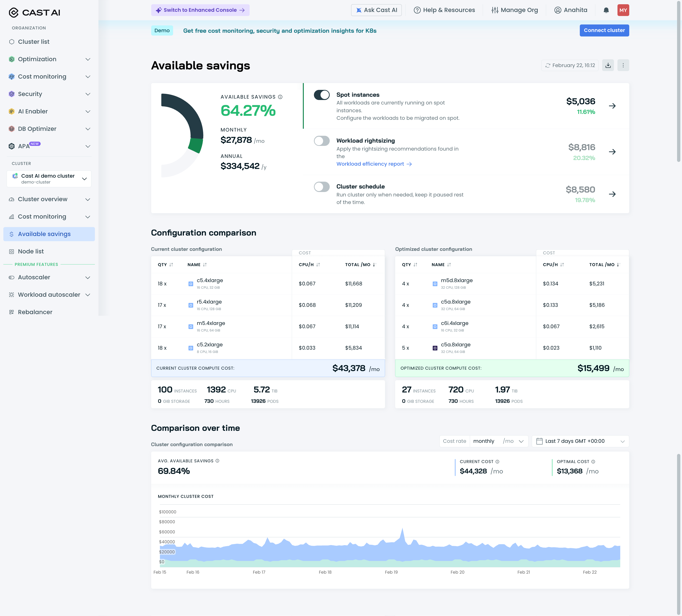The image size is (682, 616).
Task: Open the Cast AI demo cluster selector
Action: (x=49, y=179)
